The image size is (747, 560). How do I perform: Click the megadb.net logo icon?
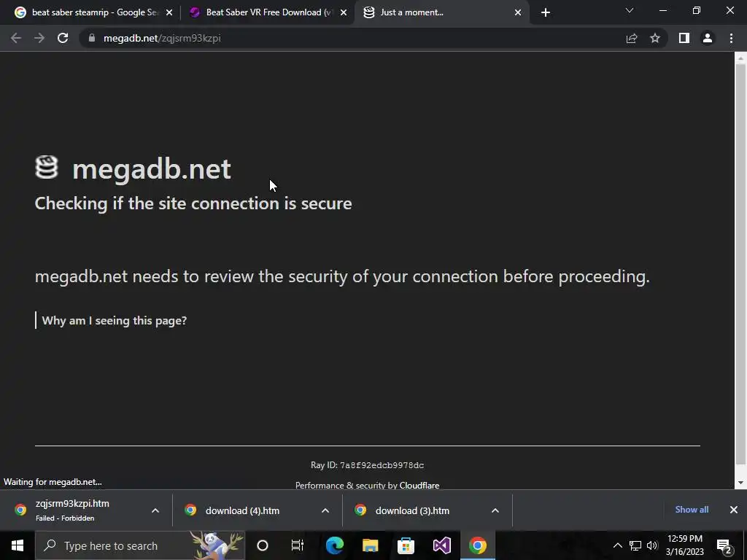[x=47, y=168]
